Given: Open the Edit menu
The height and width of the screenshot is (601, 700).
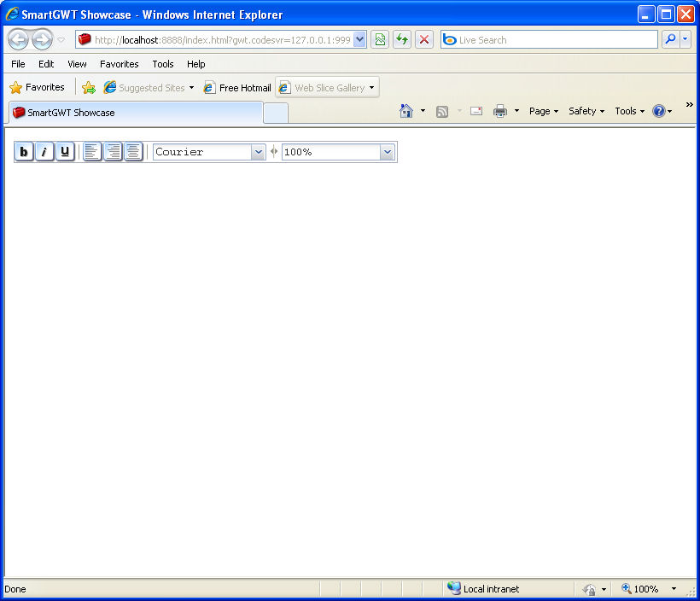Looking at the screenshot, I should click(46, 64).
